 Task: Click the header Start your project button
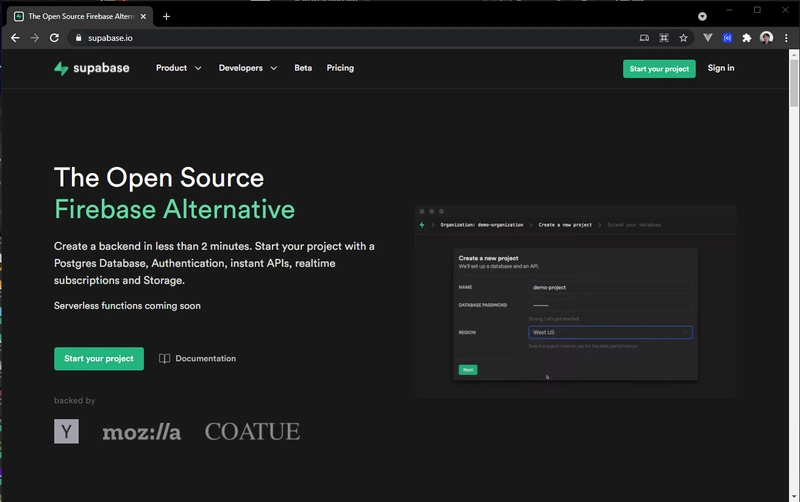tap(659, 69)
